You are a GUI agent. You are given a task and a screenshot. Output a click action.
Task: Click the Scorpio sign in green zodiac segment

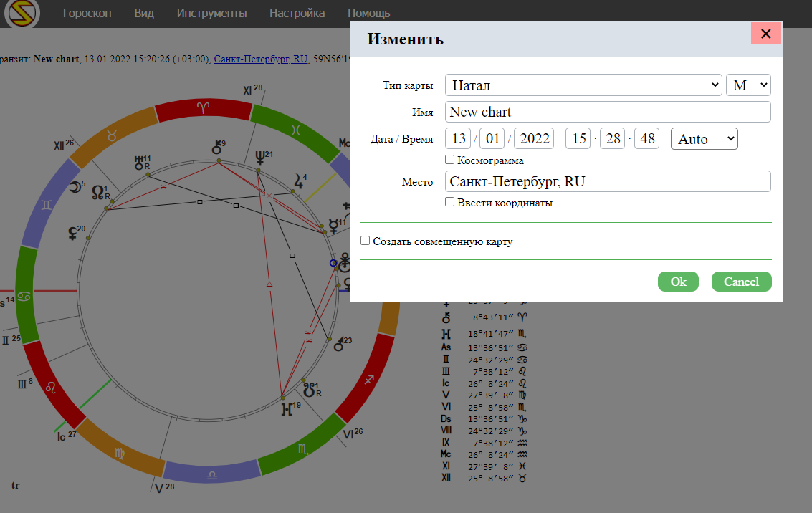pos(303,449)
